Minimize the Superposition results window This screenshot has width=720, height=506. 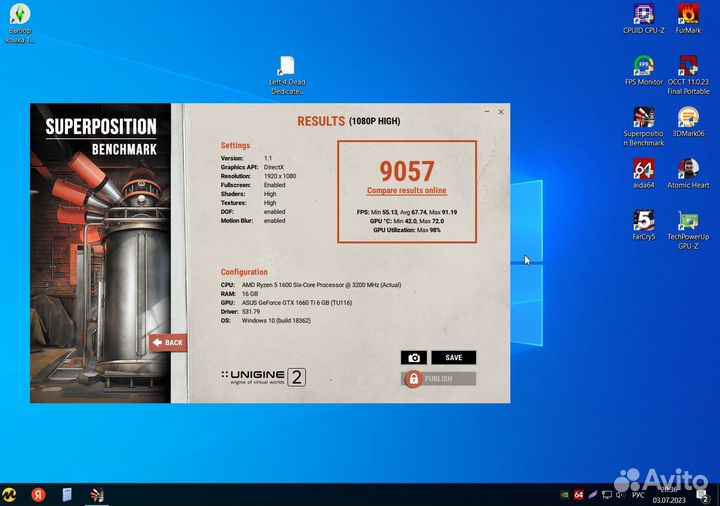[487, 112]
